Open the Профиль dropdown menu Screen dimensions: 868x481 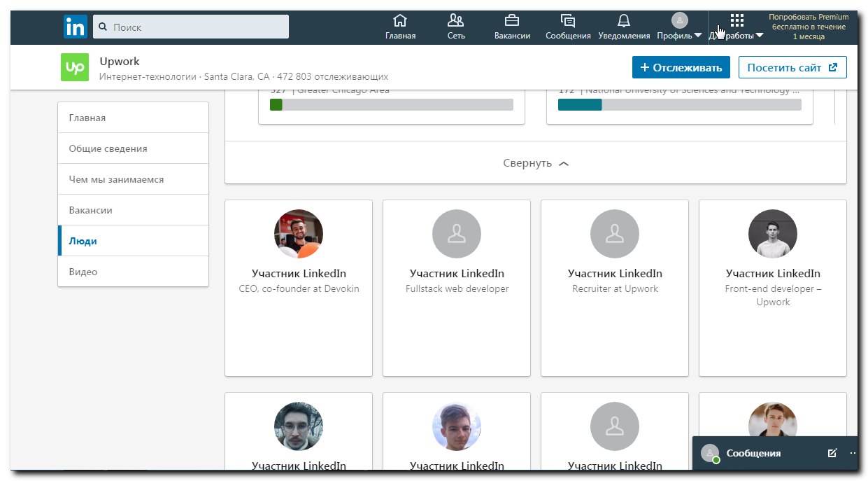point(679,27)
